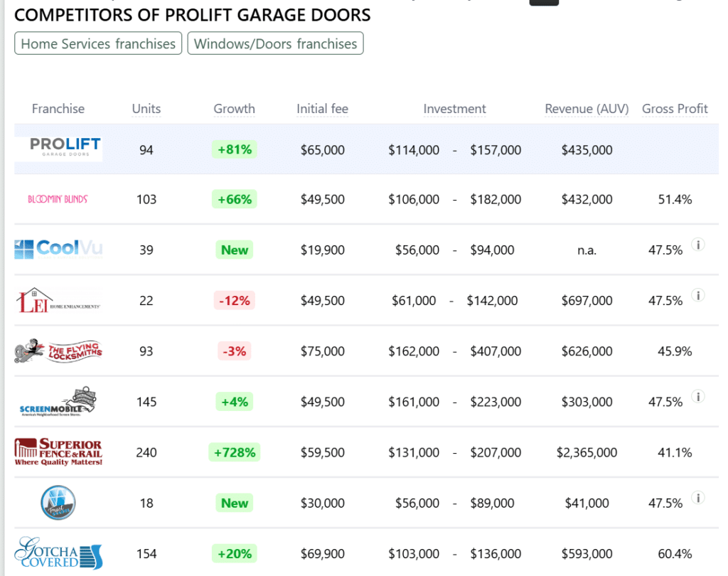Sort by Growth column header
728x576 pixels.
pos(234,109)
